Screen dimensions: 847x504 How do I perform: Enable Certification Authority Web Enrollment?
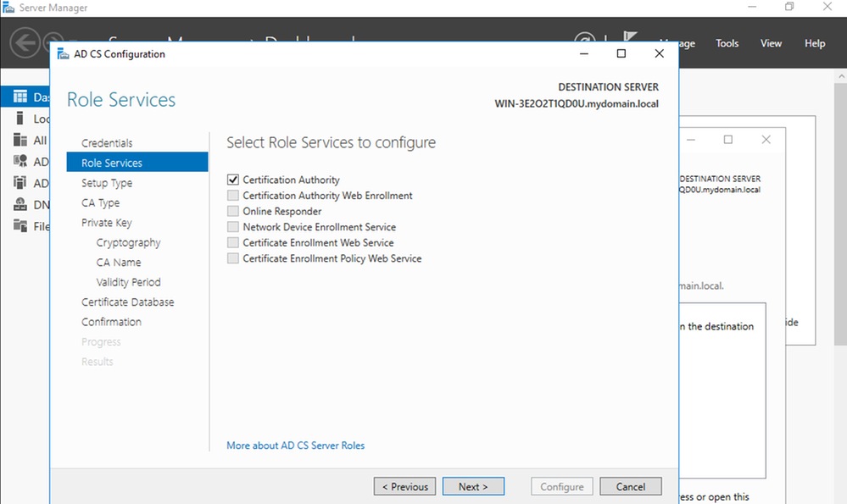(232, 196)
